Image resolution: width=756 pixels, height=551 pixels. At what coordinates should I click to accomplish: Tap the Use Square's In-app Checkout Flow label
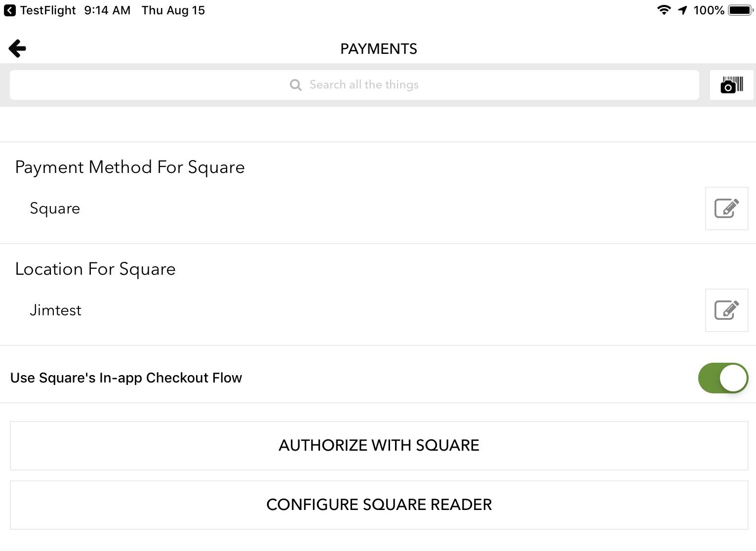pyautogui.click(x=126, y=378)
